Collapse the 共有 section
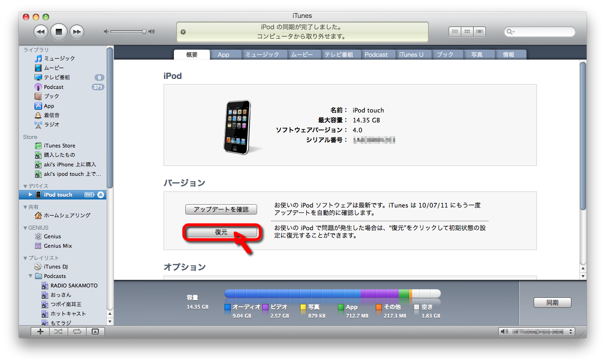605x364 pixels. pos(25,207)
